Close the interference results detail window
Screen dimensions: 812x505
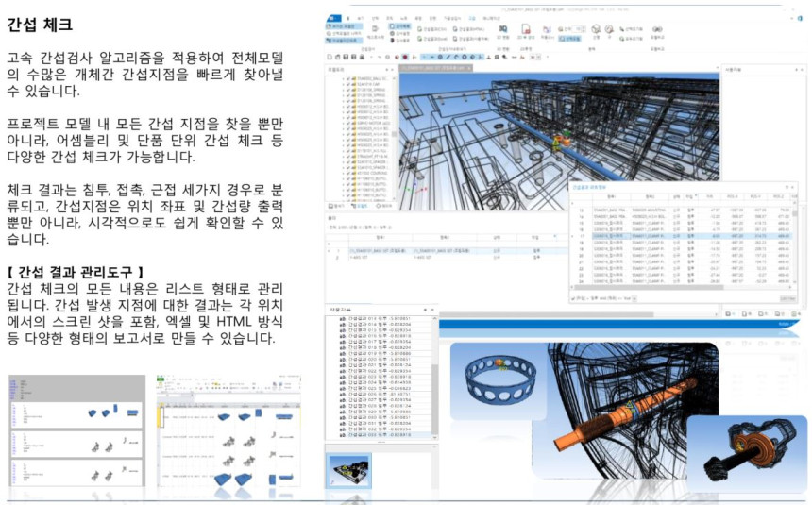[x=790, y=188]
